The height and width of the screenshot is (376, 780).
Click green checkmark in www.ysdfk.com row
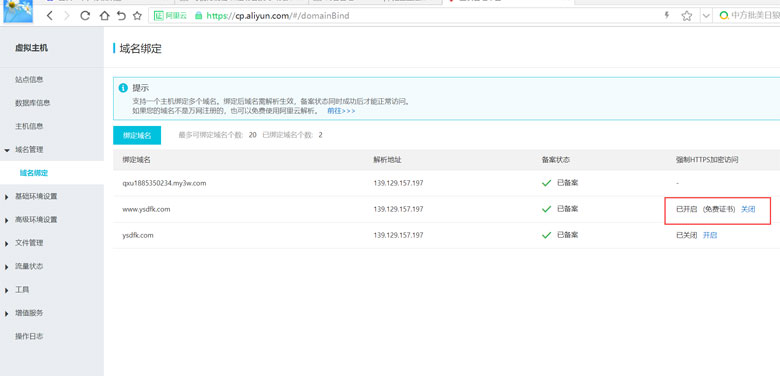click(x=547, y=209)
